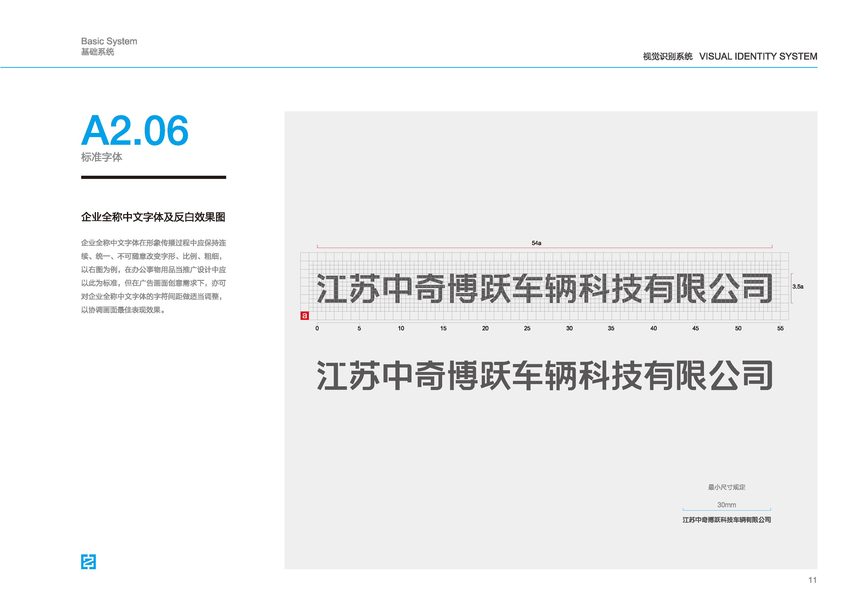Click the large company name without grid
The image size is (868, 614).
(x=544, y=375)
